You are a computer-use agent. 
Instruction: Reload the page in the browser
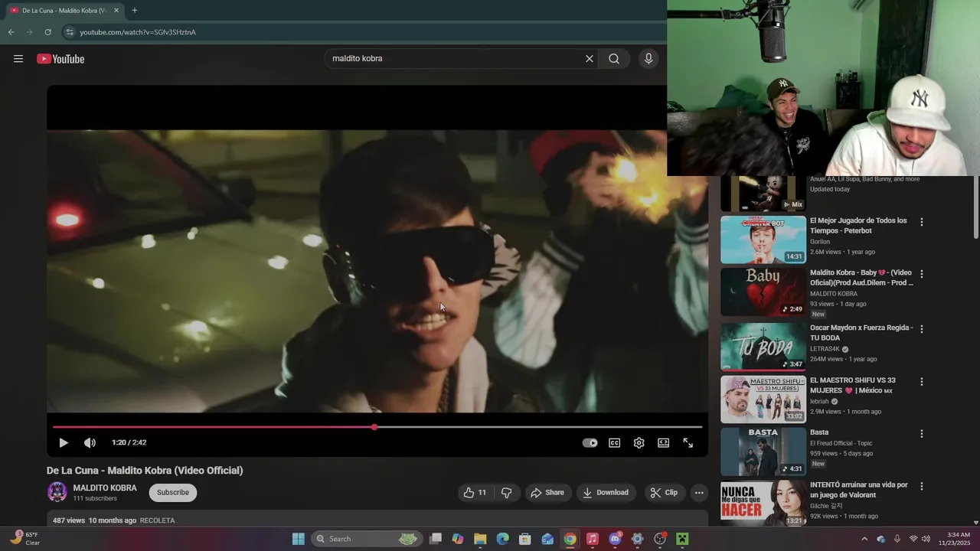(47, 32)
